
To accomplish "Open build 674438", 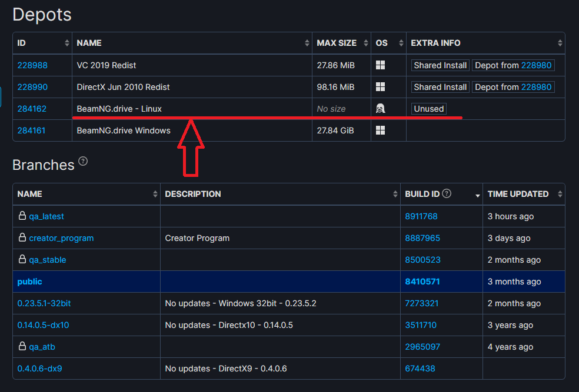I will (420, 368).
